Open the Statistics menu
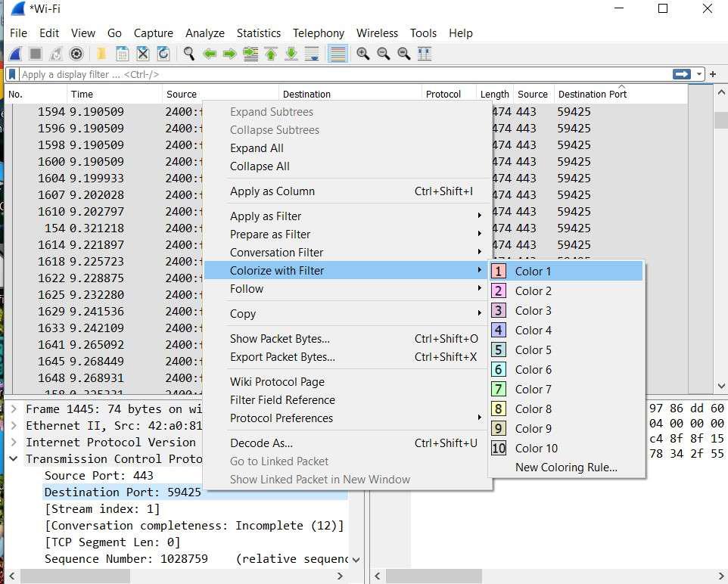 pyautogui.click(x=258, y=33)
